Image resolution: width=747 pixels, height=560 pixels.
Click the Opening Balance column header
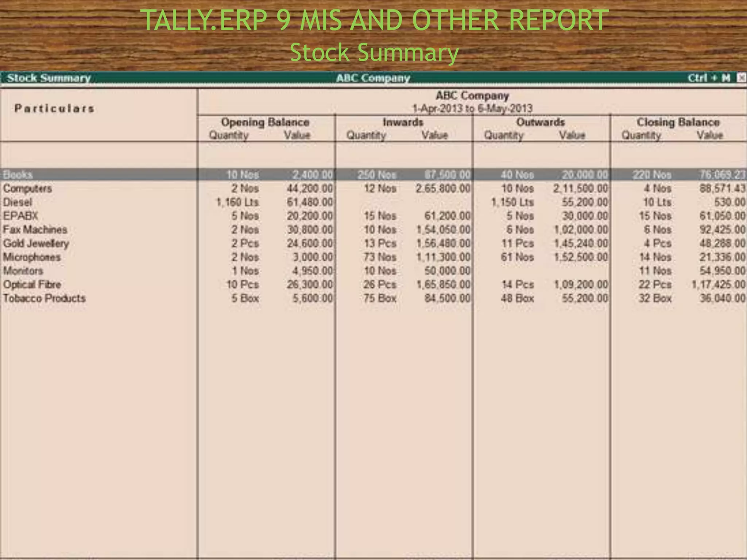(265, 122)
